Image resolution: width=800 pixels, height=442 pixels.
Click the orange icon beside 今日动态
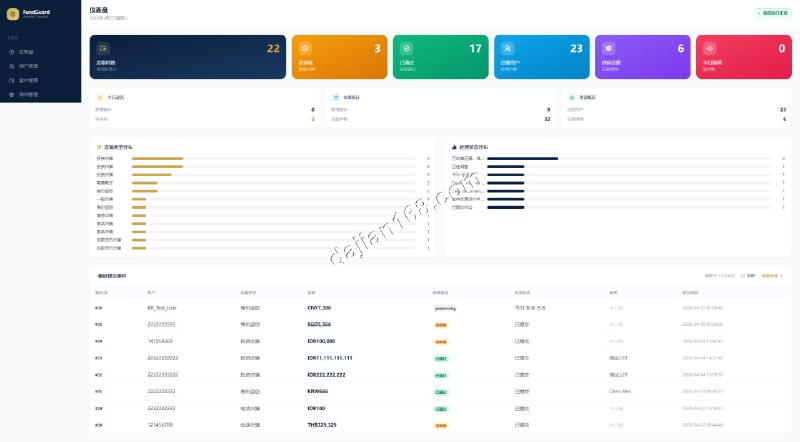[x=100, y=97]
